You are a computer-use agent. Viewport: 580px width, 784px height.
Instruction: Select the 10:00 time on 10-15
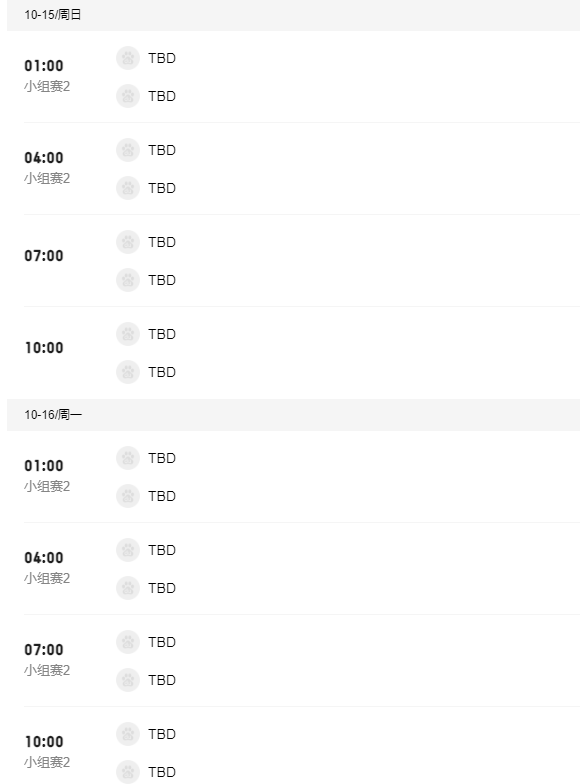coord(44,348)
